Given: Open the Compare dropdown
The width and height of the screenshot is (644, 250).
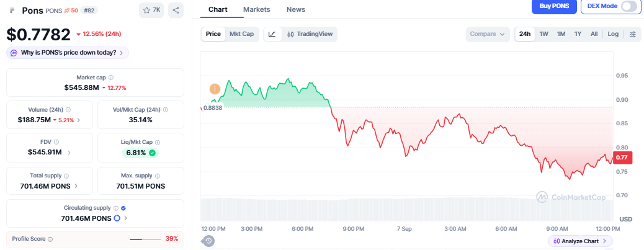Looking at the screenshot, I should coord(488,34).
